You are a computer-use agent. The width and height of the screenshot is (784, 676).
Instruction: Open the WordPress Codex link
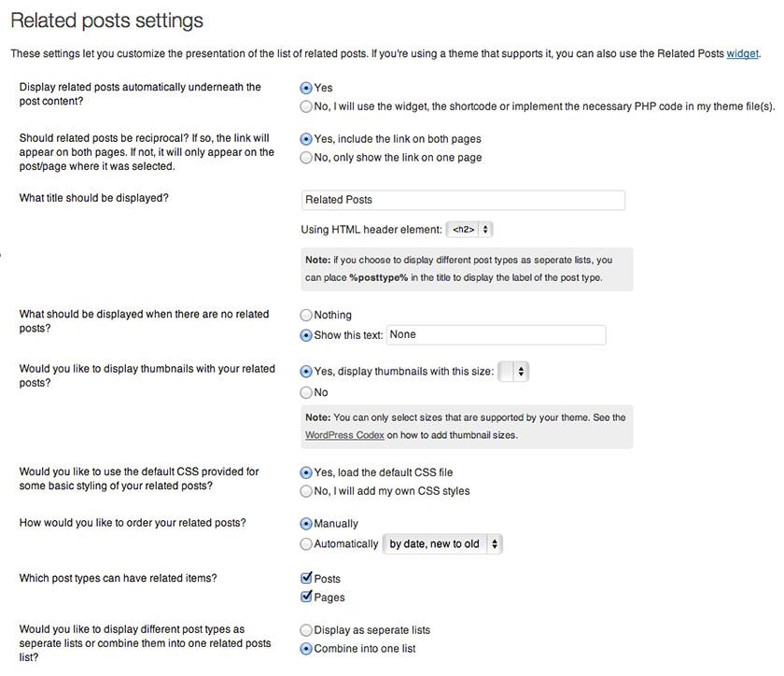click(x=344, y=435)
